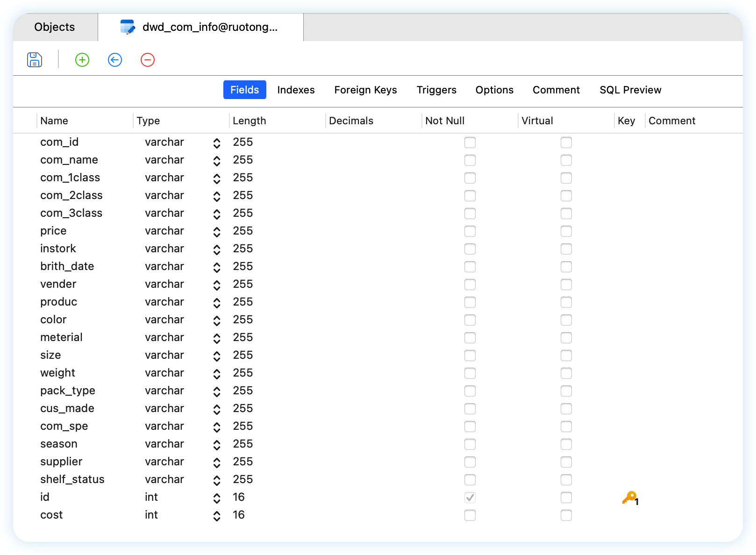Click varchar type of vender field
Screen dimensions: 756x555
tap(164, 284)
